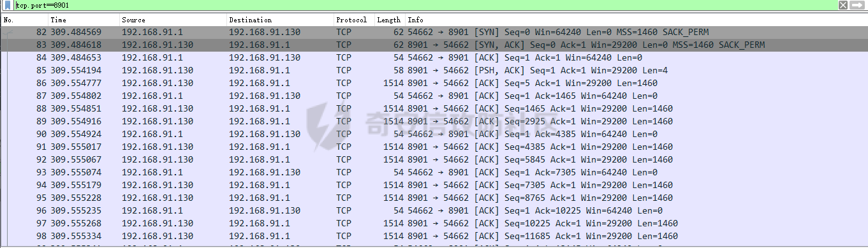Select packet 87 with Ack=1465
This screenshot has width=868, height=248.
(434, 96)
